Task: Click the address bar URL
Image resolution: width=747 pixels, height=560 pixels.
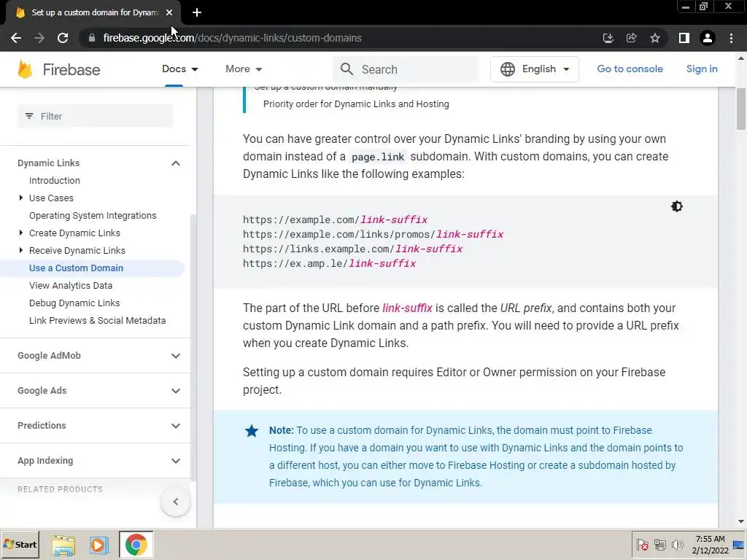Action: coord(232,38)
